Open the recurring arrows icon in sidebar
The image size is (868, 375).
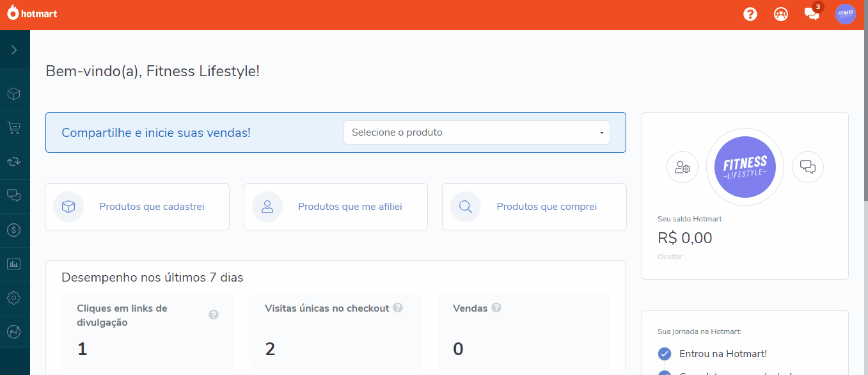point(14,162)
